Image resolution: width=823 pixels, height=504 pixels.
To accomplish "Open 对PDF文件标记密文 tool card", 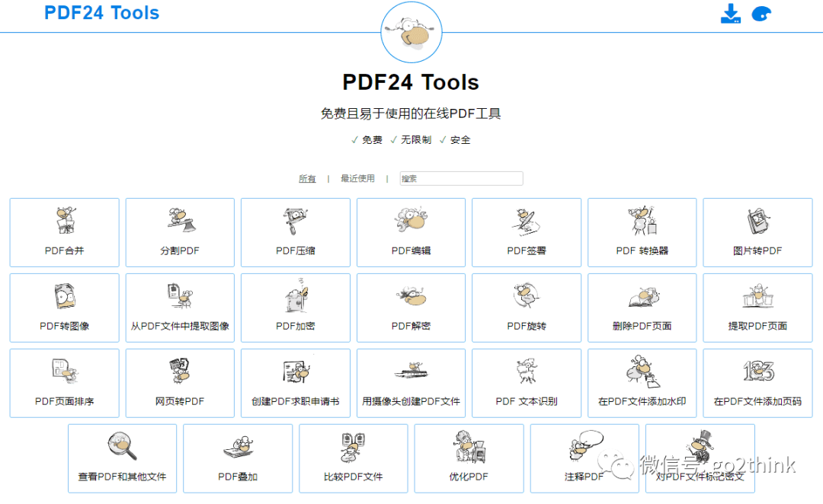I will [700, 458].
